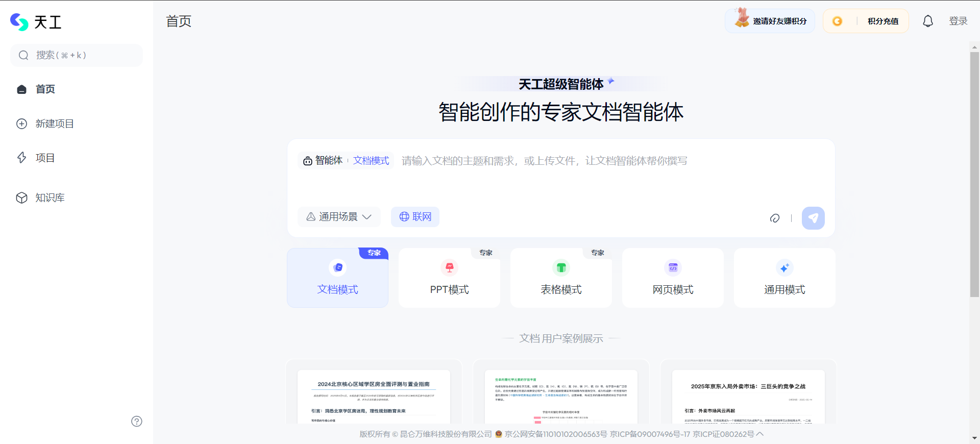
Task: Select the 表格模式 card
Action: 561,278
